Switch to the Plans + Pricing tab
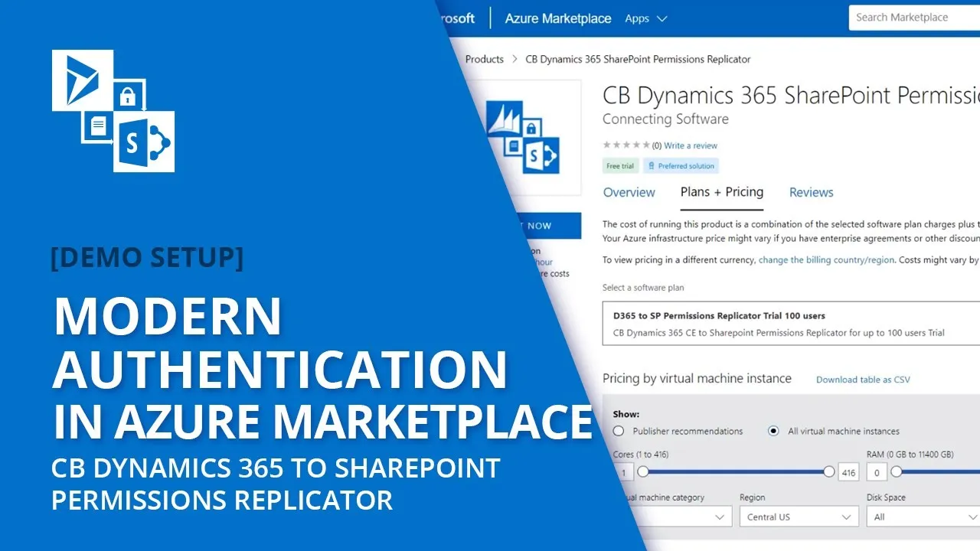This screenshot has width=980, height=551. 722,192
